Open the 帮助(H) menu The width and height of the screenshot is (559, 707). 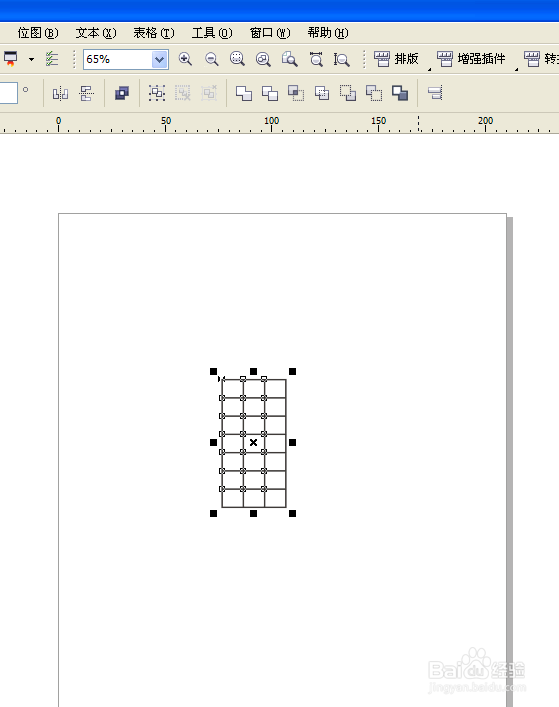click(x=328, y=33)
